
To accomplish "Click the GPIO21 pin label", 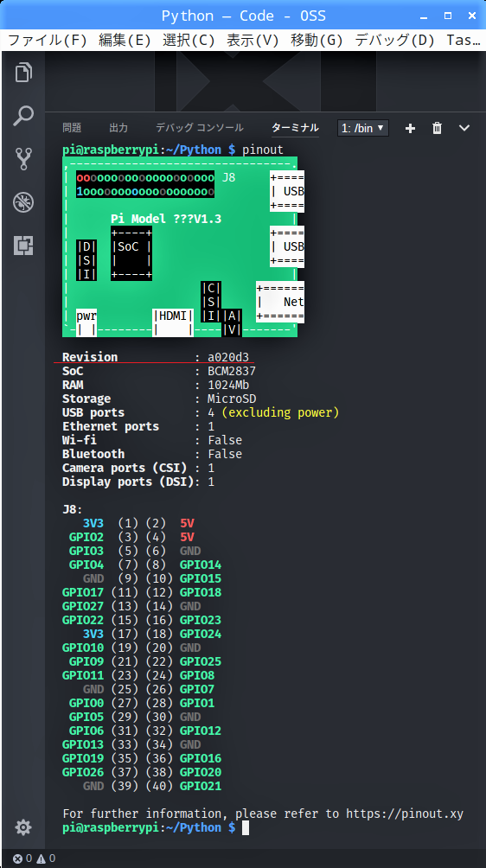I will (201, 786).
